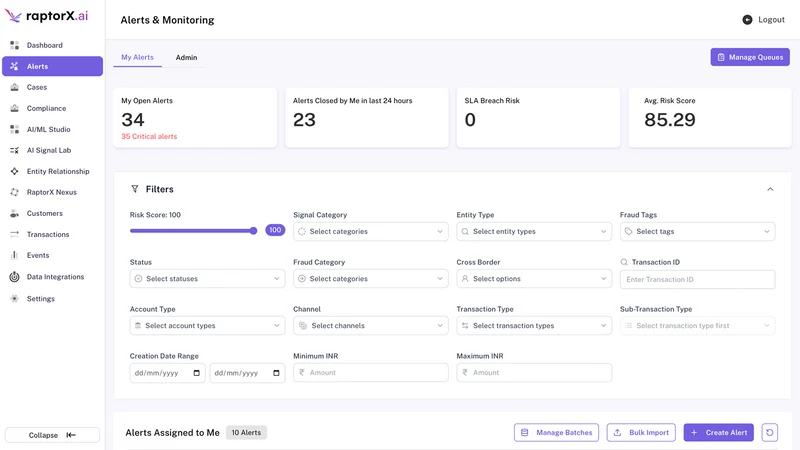The image size is (800, 450).
Task: Click the Entity Relationship icon
Action: [14, 171]
